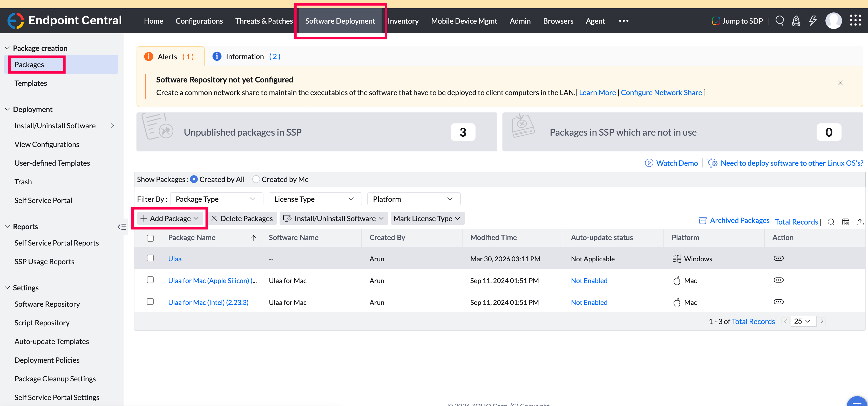Click the Configure Network Share link

click(x=661, y=93)
